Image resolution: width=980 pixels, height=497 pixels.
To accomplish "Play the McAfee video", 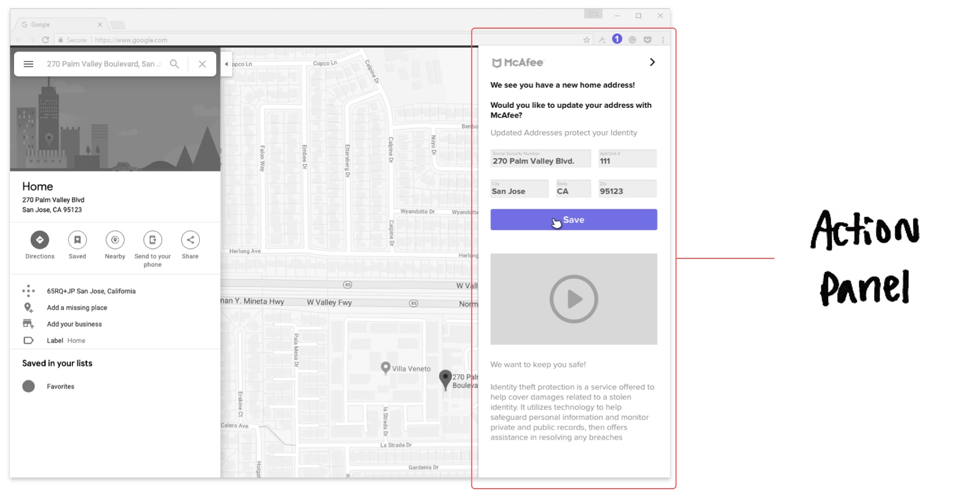I will point(573,299).
